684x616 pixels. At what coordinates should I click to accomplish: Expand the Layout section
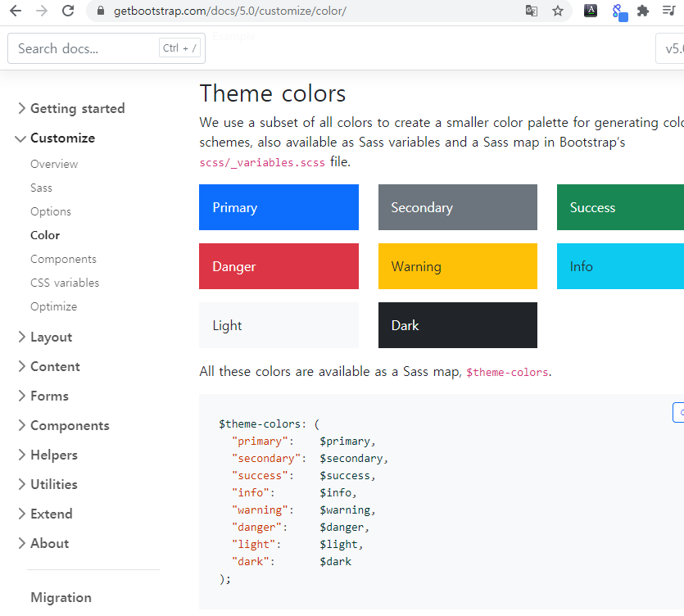coord(45,337)
